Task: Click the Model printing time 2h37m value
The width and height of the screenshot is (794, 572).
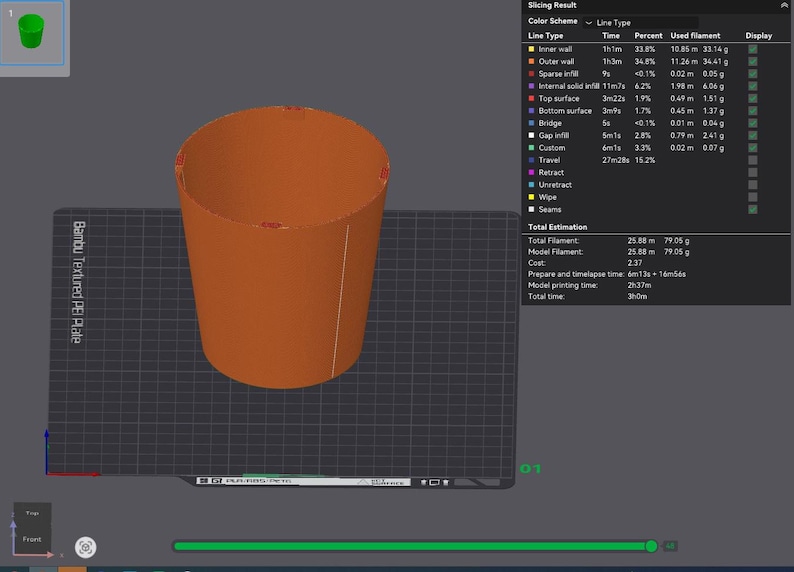Action: (639, 285)
